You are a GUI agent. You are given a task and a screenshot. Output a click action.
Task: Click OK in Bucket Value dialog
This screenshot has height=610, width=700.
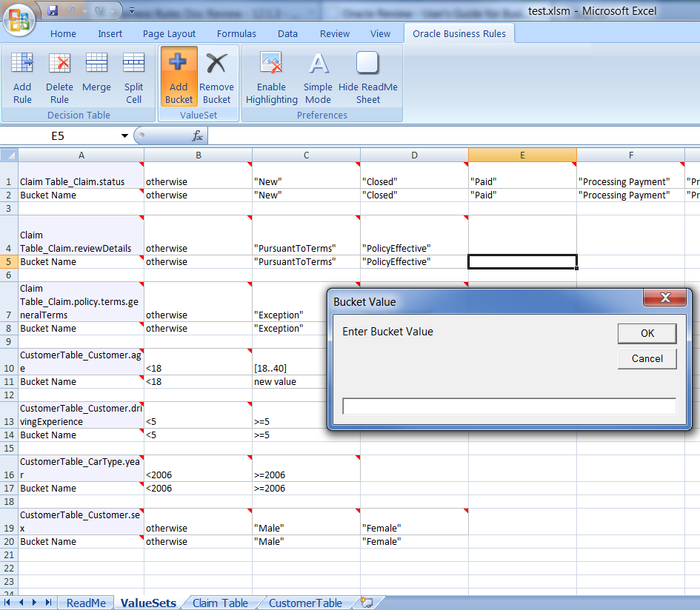pos(647,333)
